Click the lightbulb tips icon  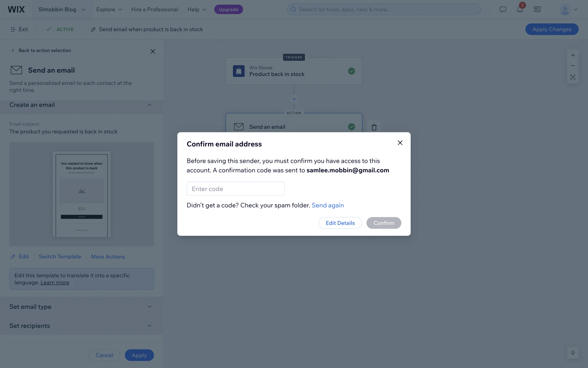(573, 353)
